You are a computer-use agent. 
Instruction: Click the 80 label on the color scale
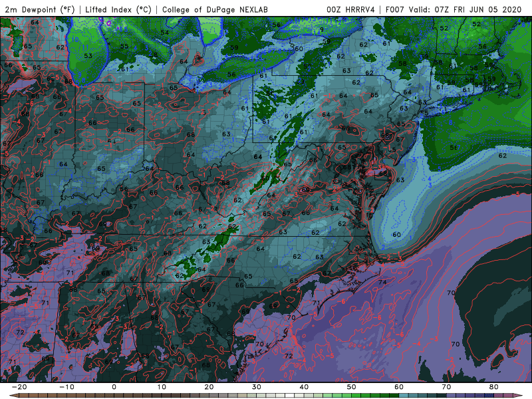pyautogui.click(x=494, y=387)
